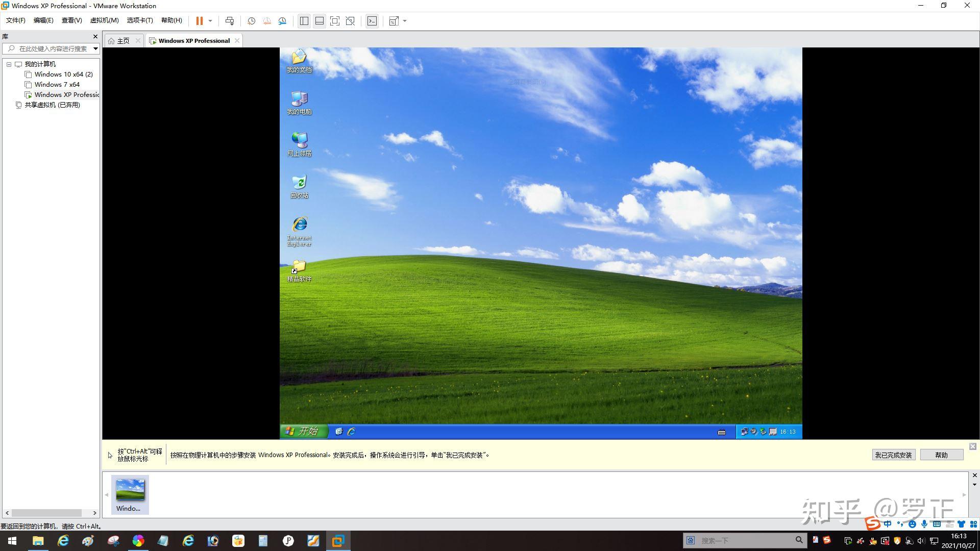This screenshot has width=980, height=551.
Task: Take a snapshot of the virtual machine
Action: point(250,21)
